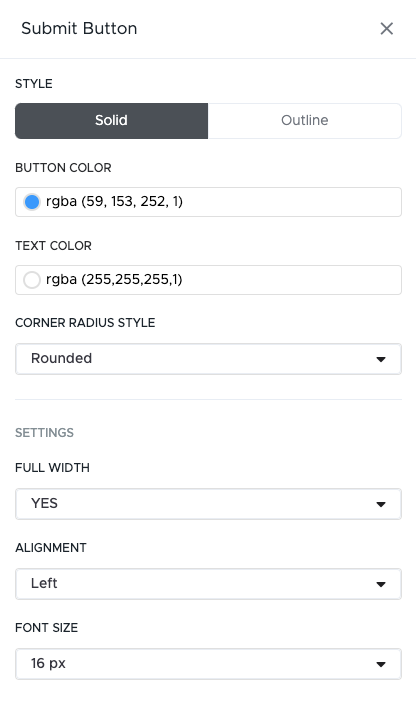Close the Submit Button panel

tap(387, 29)
